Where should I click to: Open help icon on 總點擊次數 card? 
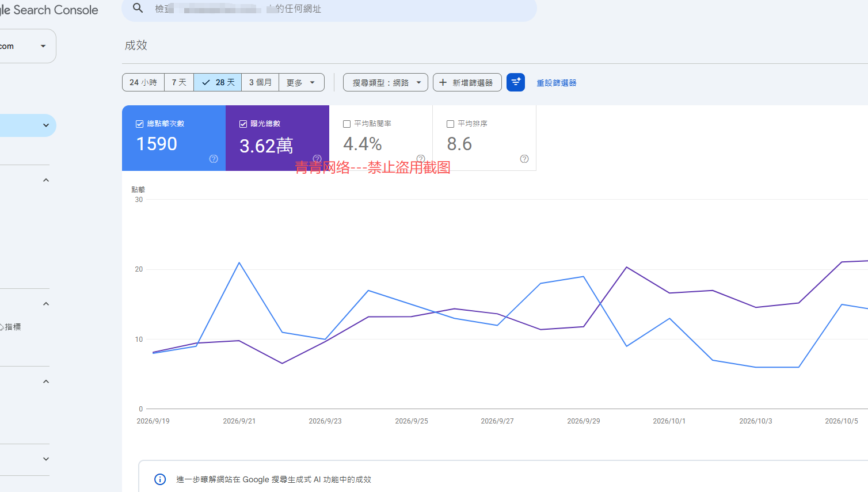pos(214,159)
